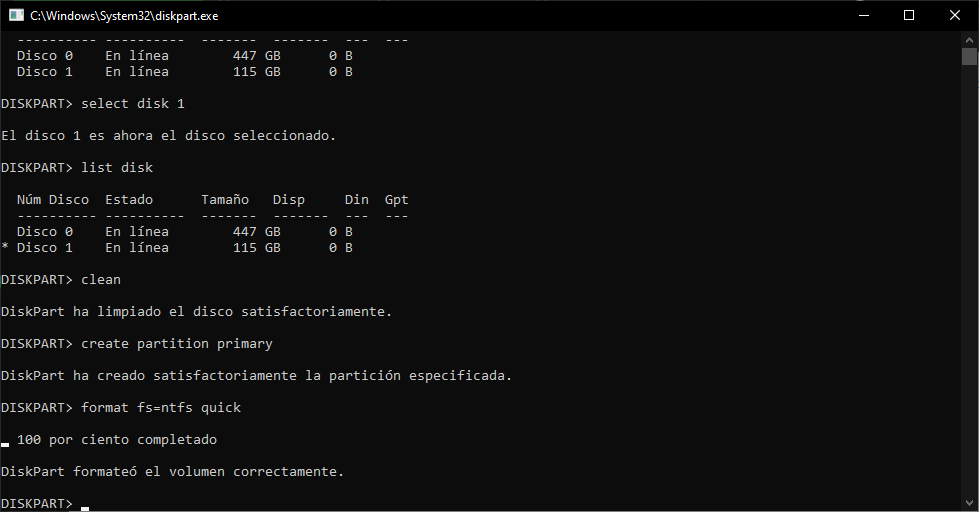Click the "DiskPart formateó el volumen correctamente" message
The height and width of the screenshot is (512, 979).
(x=172, y=472)
